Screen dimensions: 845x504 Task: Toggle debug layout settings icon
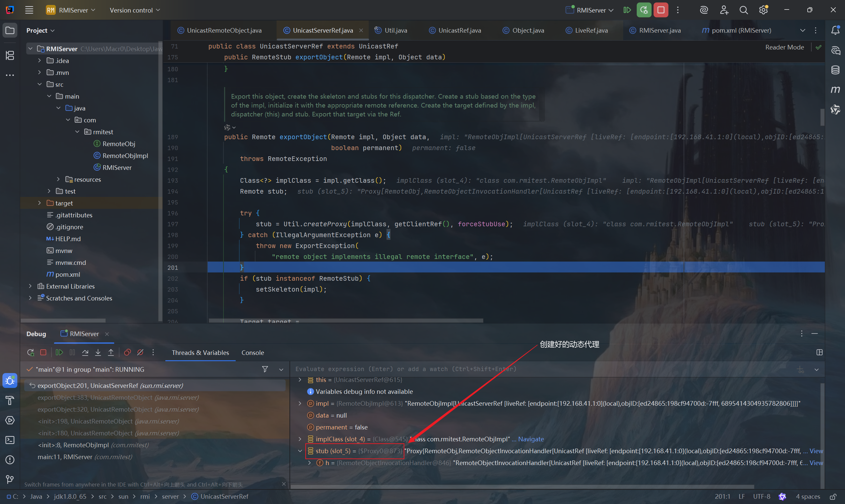pos(820,353)
